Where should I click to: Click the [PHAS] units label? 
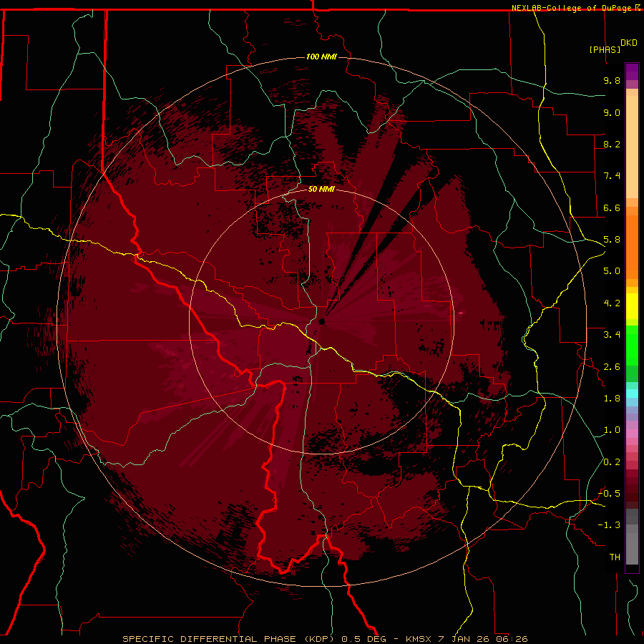pyautogui.click(x=605, y=49)
